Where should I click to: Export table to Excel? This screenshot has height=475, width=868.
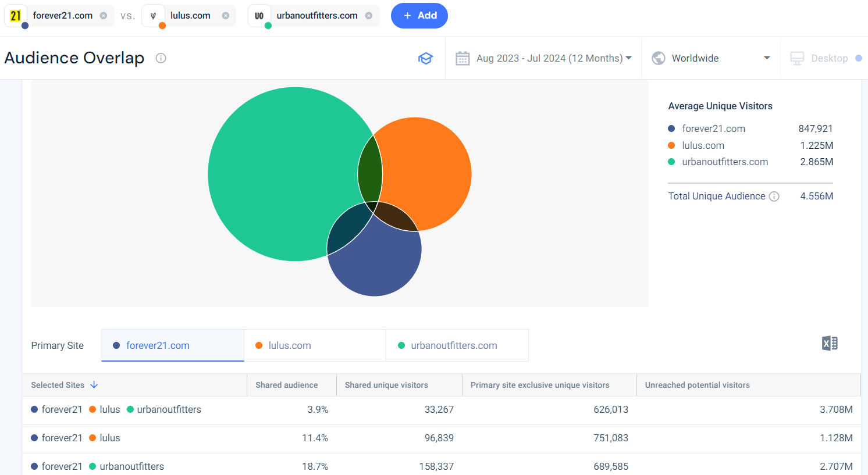click(830, 344)
